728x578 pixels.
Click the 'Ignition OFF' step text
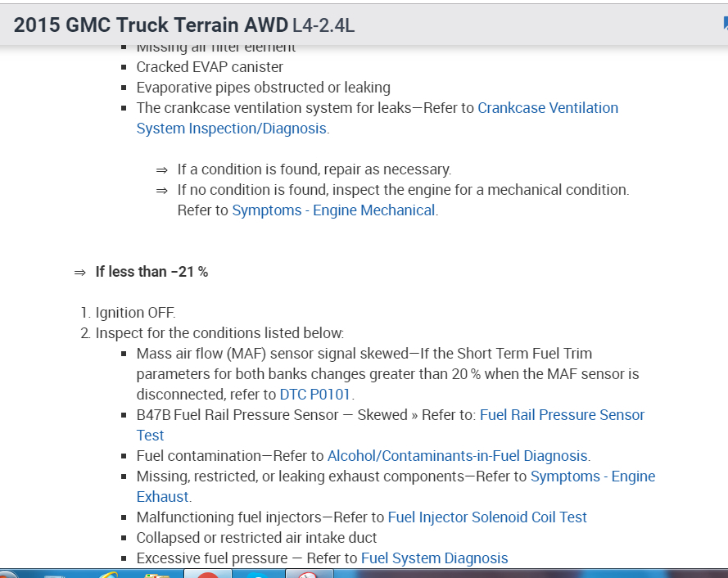click(x=135, y=313)
